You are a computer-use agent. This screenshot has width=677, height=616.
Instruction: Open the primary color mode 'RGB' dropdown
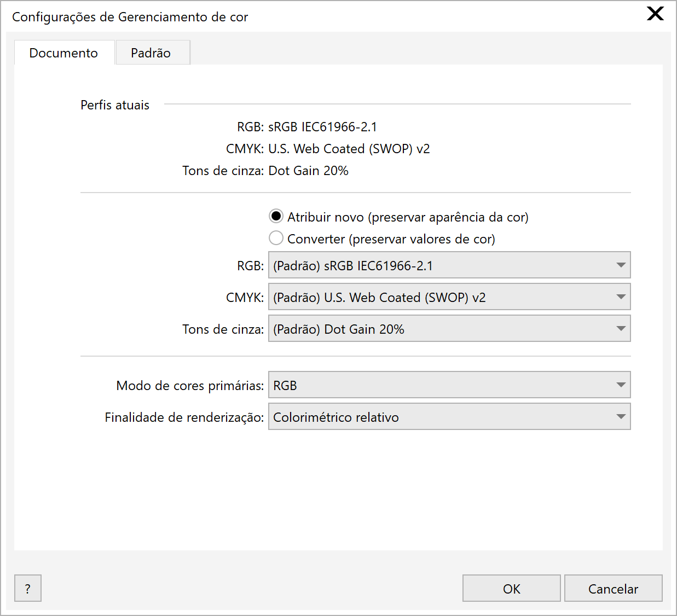pos(438,385)
